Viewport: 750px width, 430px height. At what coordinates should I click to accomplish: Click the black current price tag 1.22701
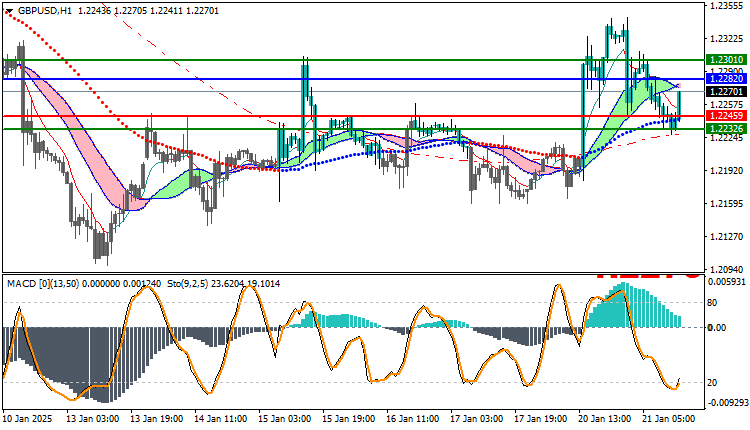726,91
